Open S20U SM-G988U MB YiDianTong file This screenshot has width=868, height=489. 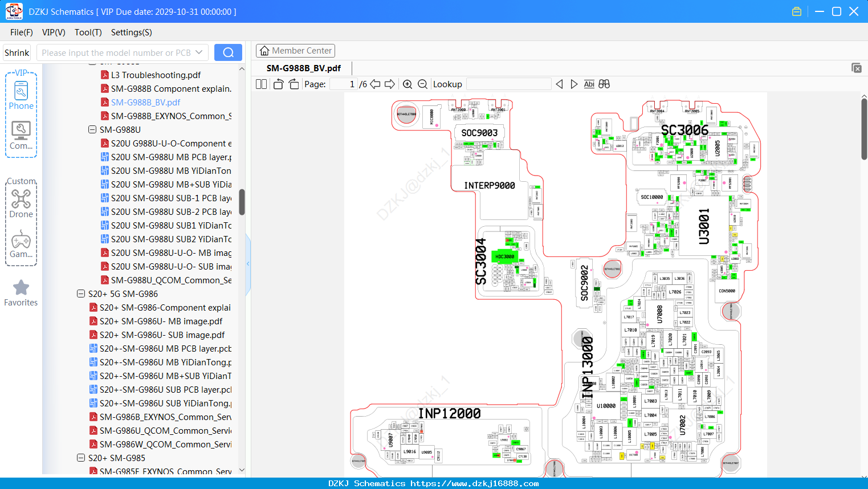coord(171,170)
